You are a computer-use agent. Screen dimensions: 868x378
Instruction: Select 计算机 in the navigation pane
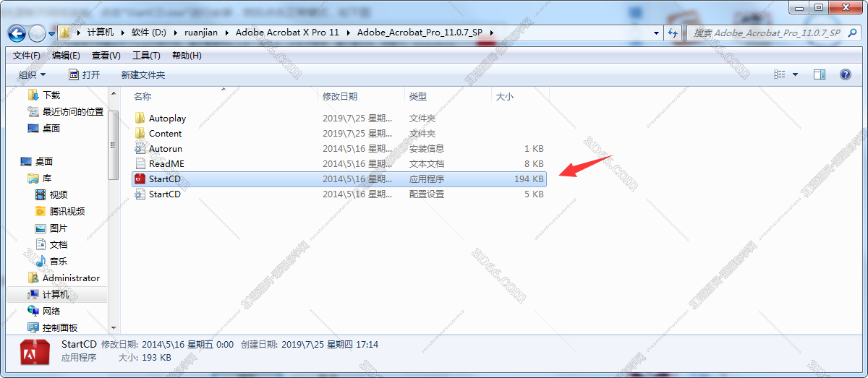point(56,294)
